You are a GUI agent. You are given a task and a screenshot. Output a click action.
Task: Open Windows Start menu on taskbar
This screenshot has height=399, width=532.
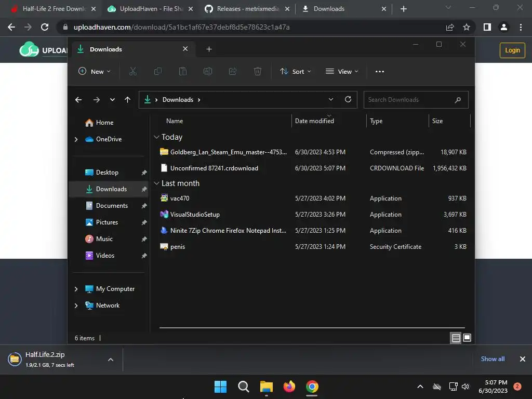click(220, 387)
